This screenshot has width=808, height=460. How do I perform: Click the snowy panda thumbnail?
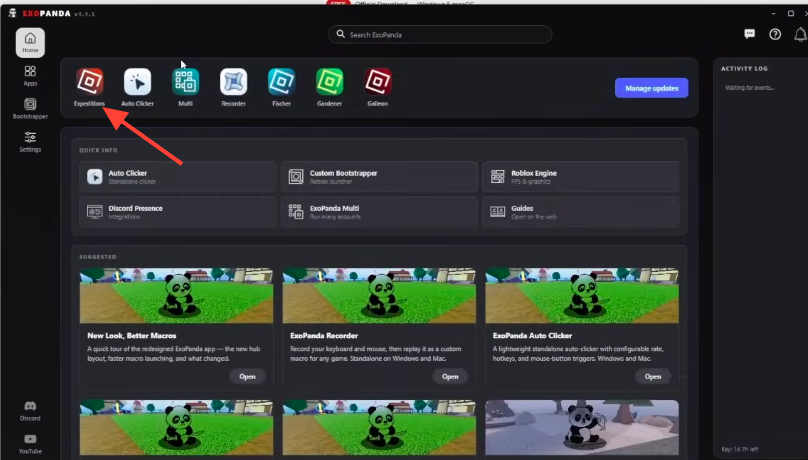pos(582,428)
